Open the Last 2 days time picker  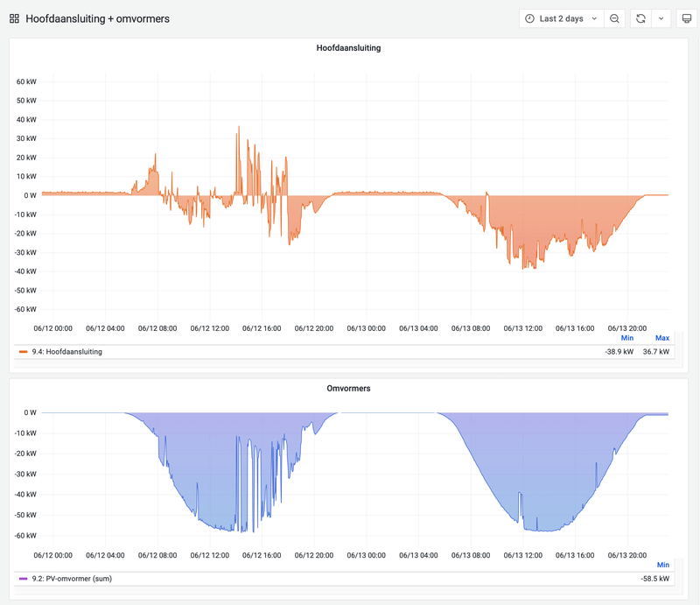tap(562, 18)
